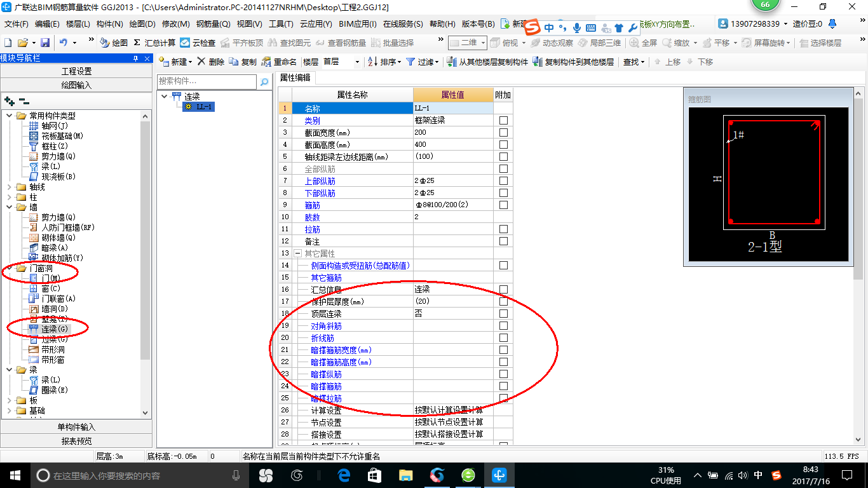
Task: Open the 在线服务(S) menu
Action: (403, 24)
